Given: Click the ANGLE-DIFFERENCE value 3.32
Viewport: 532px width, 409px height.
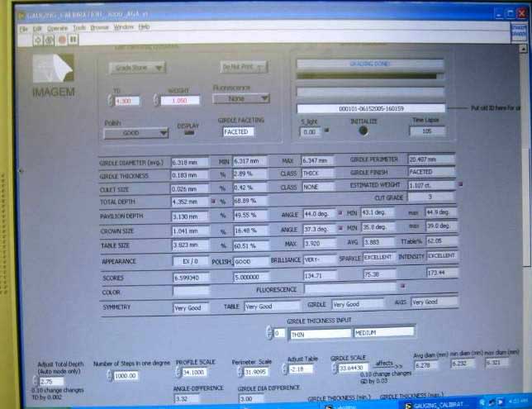Looking at the screenshot, I should click(186, 398).
